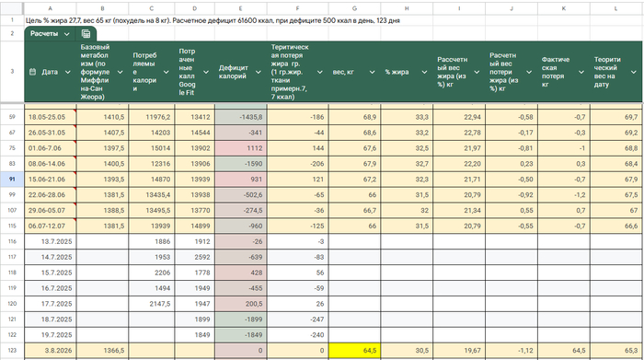The width and height of the screenshot is (644, 360).
Task: Select column G header
Action: [x=354, y=8]
